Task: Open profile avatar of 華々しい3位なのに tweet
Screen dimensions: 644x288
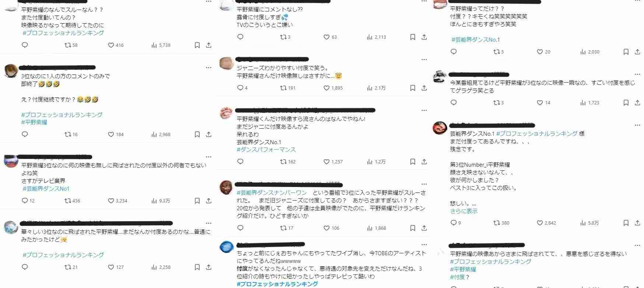Action: (11, 227)
